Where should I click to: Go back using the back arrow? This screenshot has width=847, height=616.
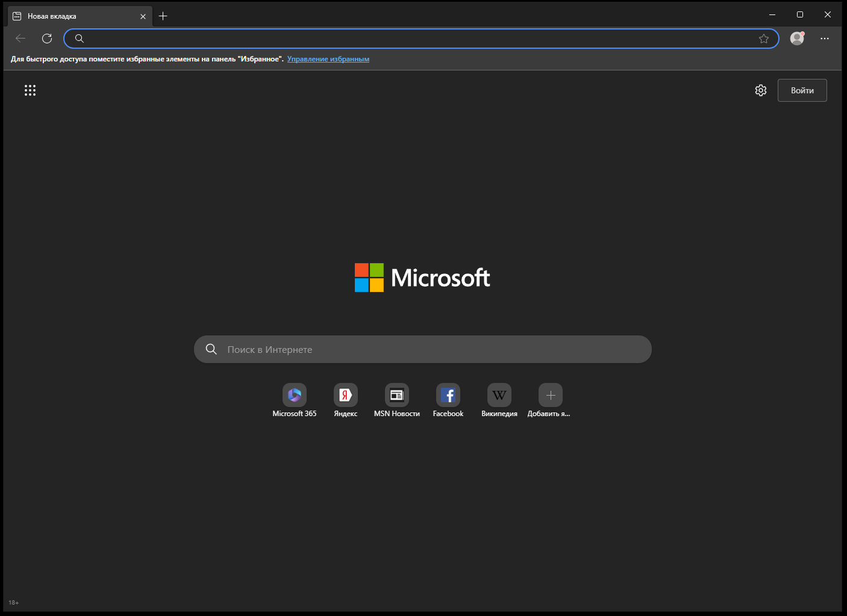[20, 39]
